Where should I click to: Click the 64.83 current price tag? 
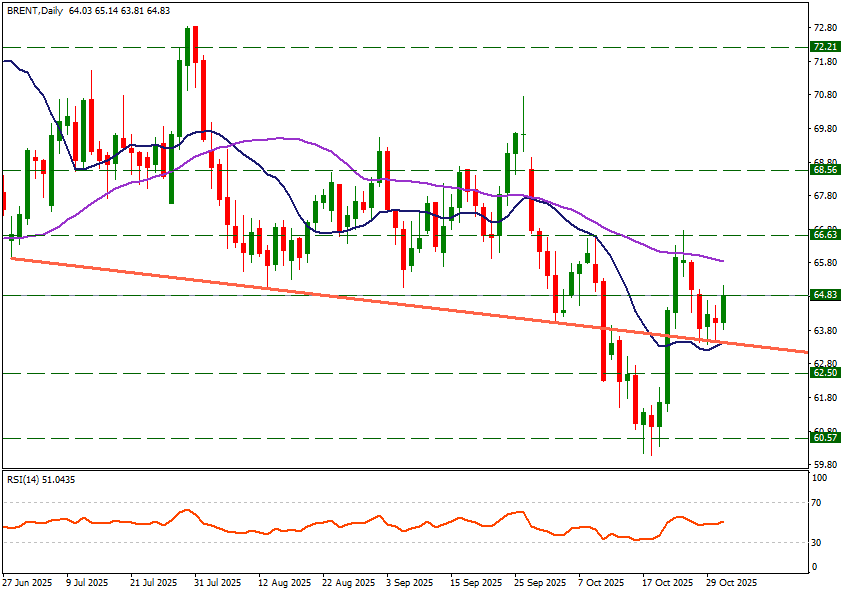click(825, 296)
